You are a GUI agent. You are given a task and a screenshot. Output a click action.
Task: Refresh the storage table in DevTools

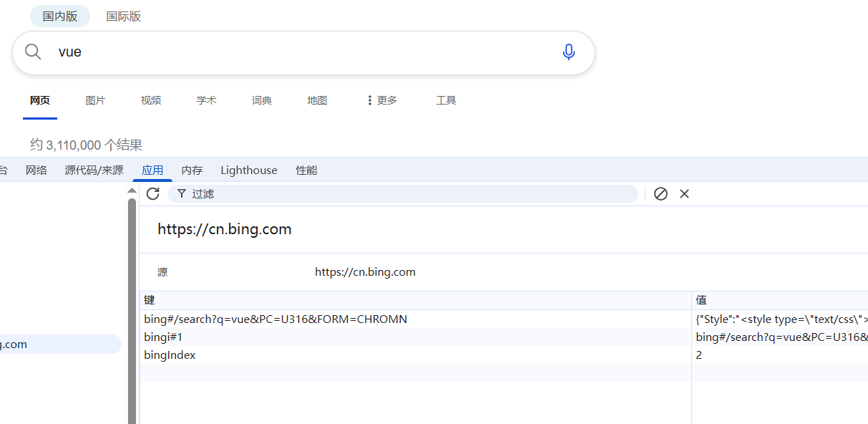point(152,193)
